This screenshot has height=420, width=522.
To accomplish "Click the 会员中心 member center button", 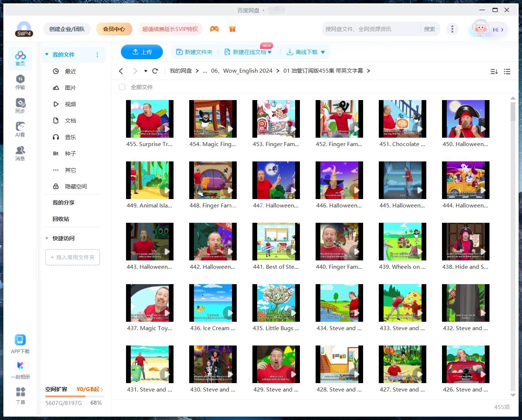I will (x=114, y=29).
